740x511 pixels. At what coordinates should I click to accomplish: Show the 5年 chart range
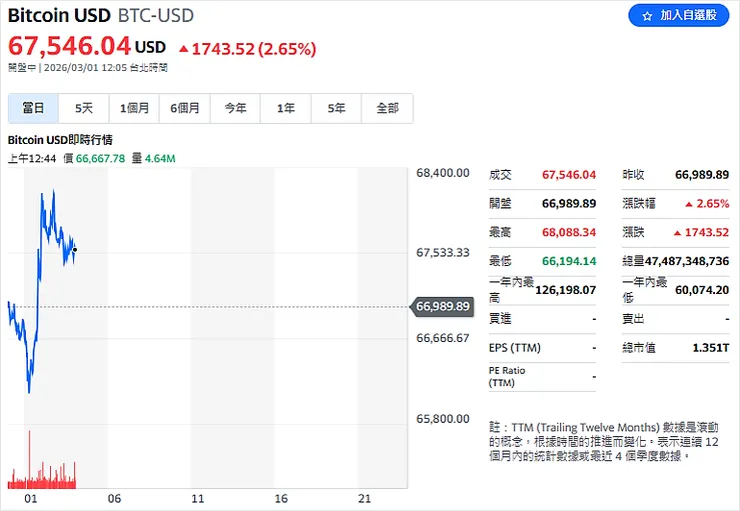click(x=336, y=109)
